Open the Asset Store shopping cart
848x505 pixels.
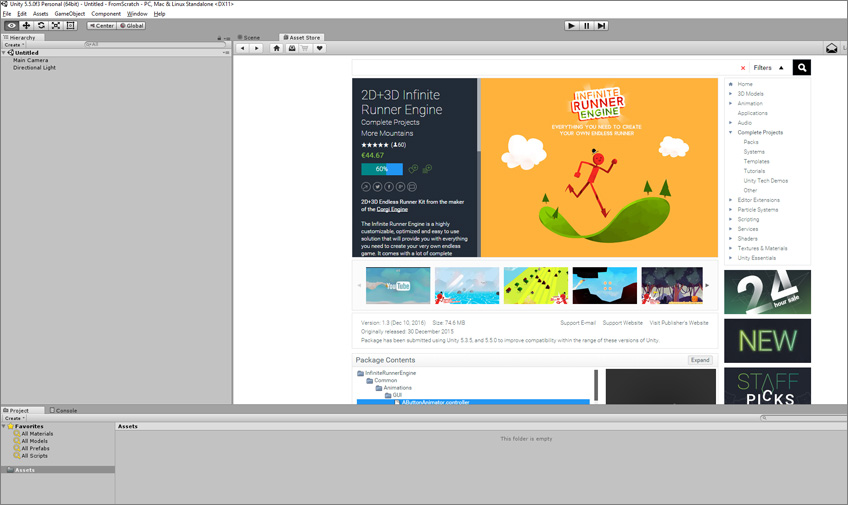[x=305, y=48]
